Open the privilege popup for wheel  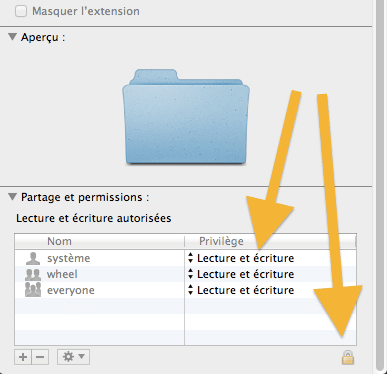click(241, 274)
